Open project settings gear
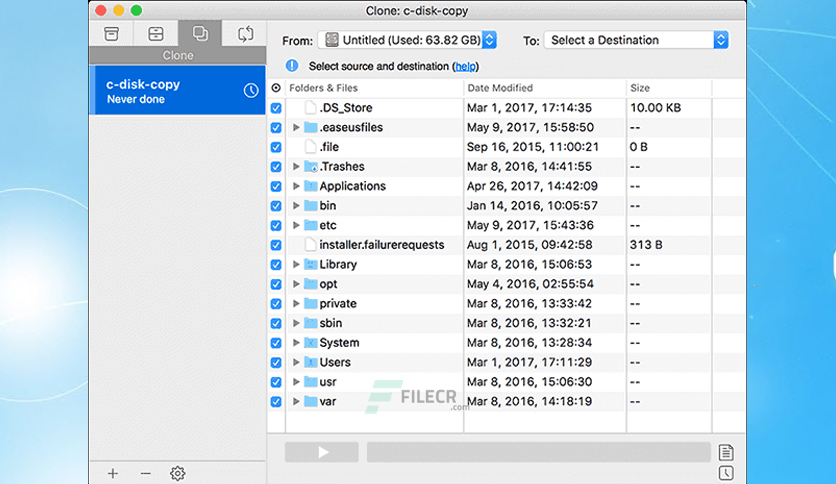Screen dimensions: 836x484 (178, 473)
